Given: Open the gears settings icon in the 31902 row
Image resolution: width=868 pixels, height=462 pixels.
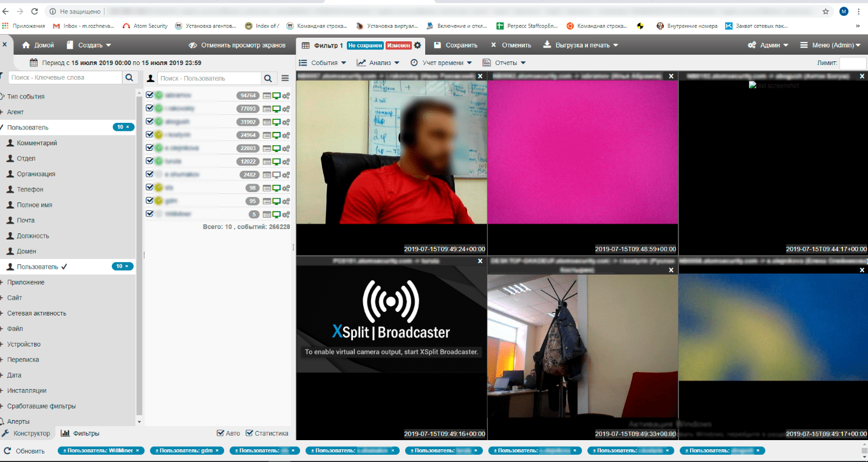Looking at the screenshot, I should click(x=286, y=122).
